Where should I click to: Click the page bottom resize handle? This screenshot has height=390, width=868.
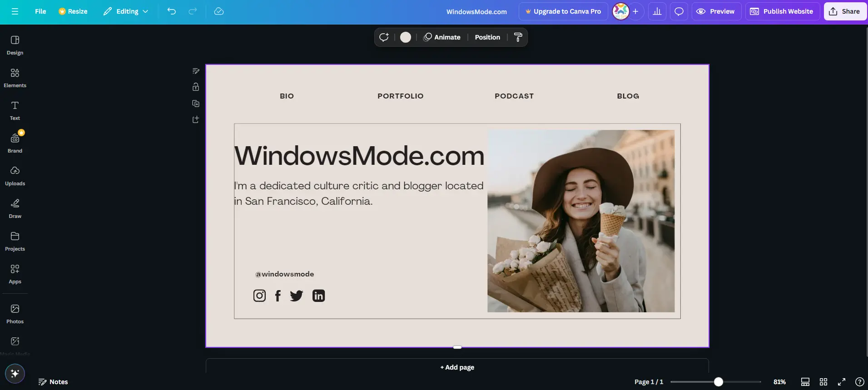[457, 347]
